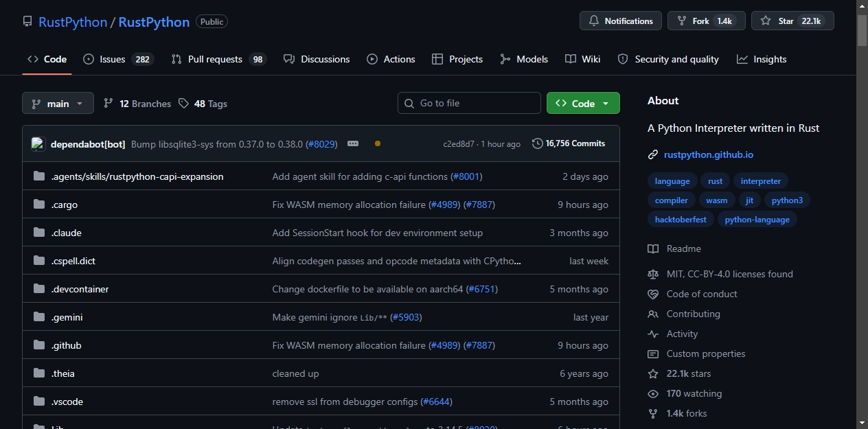Click the star icon in Star button
868x429 pixels.
coord(766,21)
